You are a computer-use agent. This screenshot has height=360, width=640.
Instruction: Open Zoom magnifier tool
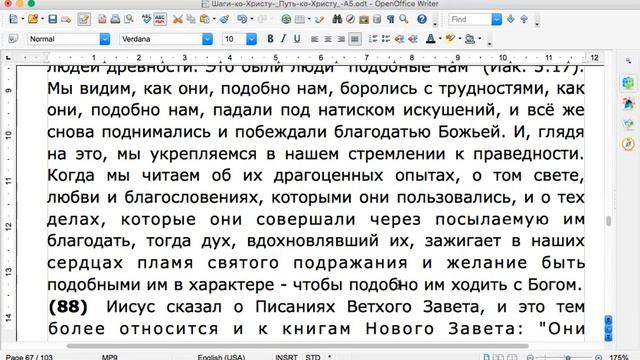[x=404, y=19]
